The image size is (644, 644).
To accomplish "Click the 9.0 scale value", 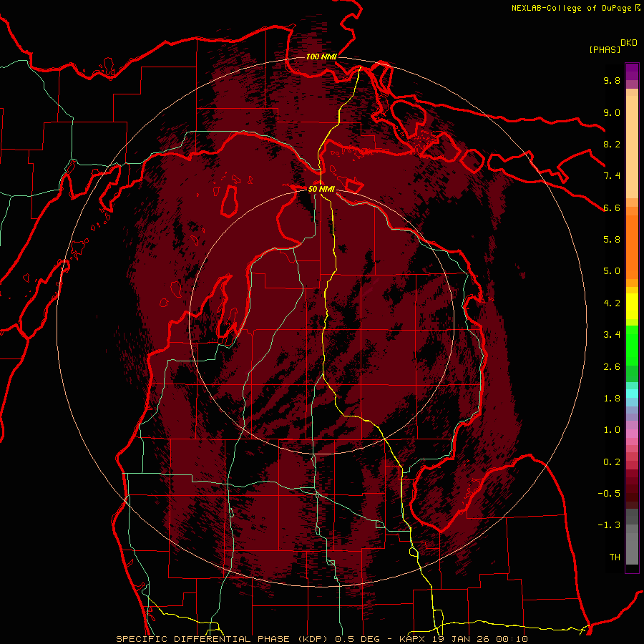I will [612, 112].
